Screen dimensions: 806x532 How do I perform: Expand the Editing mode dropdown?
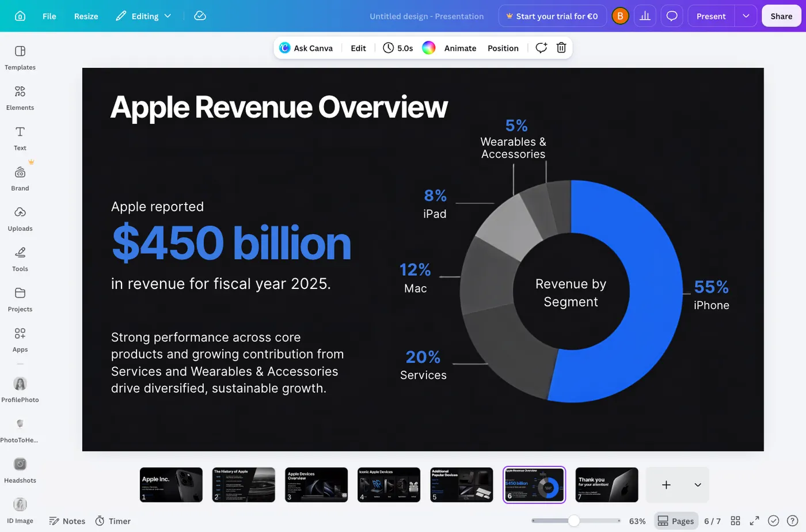point(144,16)
